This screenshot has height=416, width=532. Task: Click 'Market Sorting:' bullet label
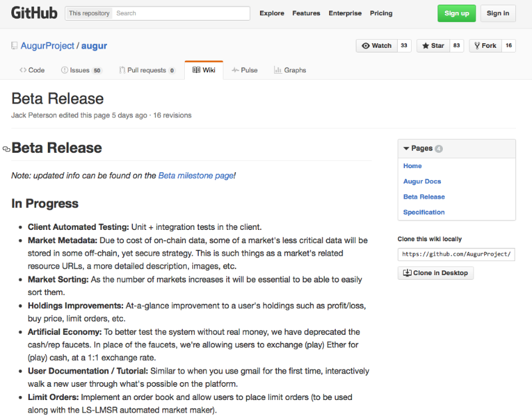coord(58,279)
